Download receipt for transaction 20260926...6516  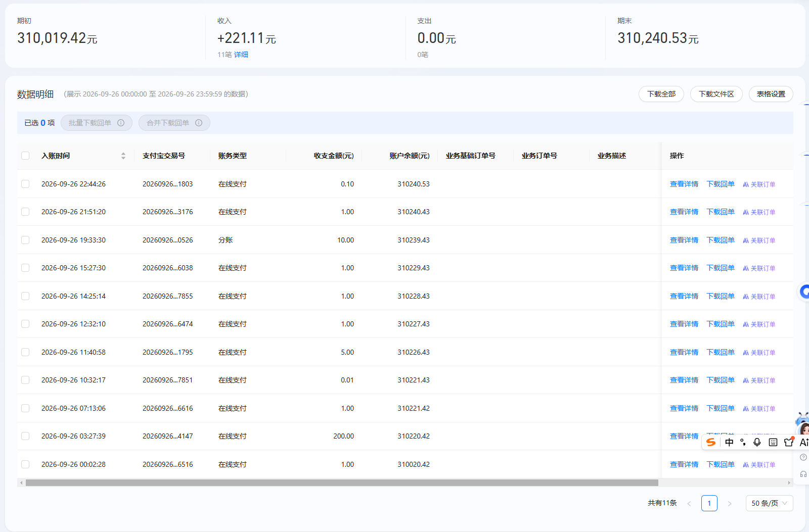[721, 464]
